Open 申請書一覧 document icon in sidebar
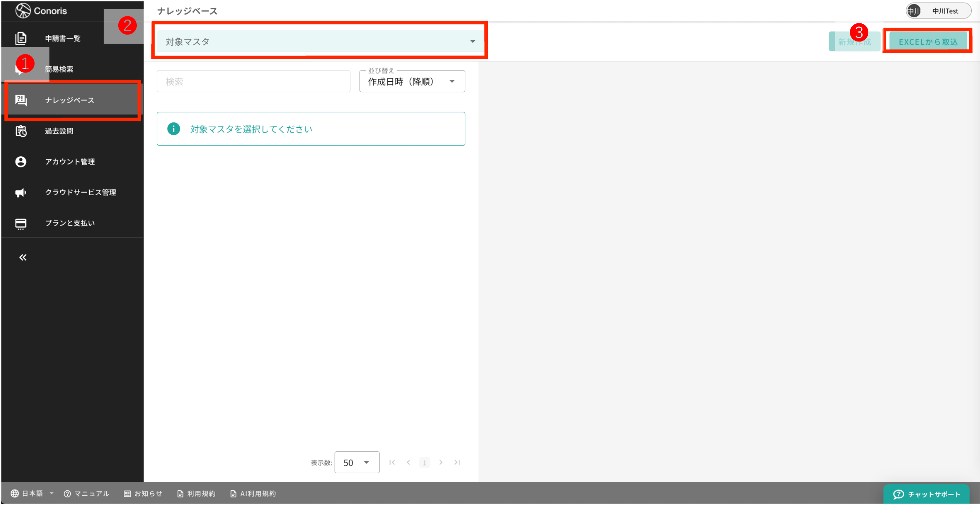Viewport: 980px width, 505px height. point(21,38)
